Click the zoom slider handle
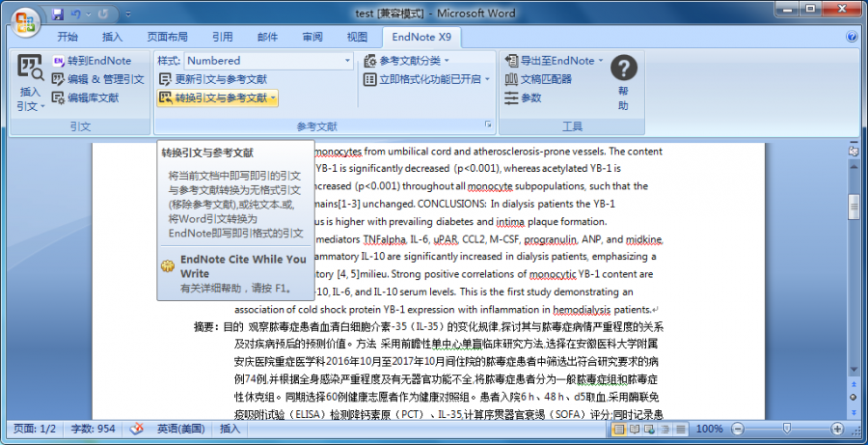 (x=787, y=429)
